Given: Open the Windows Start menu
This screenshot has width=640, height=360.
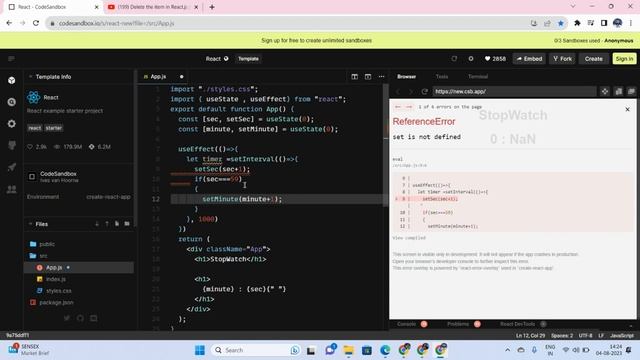Looking at the screenshot, I should tap(200, 350).
